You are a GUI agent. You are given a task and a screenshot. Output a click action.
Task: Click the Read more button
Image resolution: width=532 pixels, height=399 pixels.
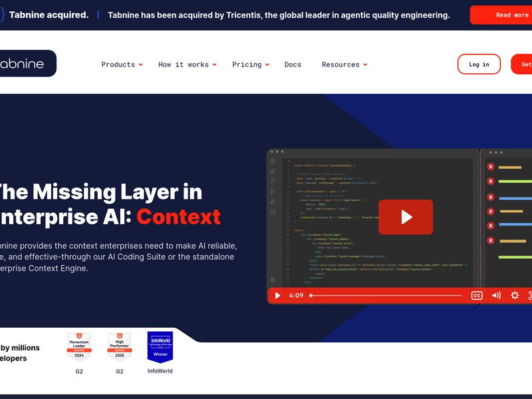point(501,15)
